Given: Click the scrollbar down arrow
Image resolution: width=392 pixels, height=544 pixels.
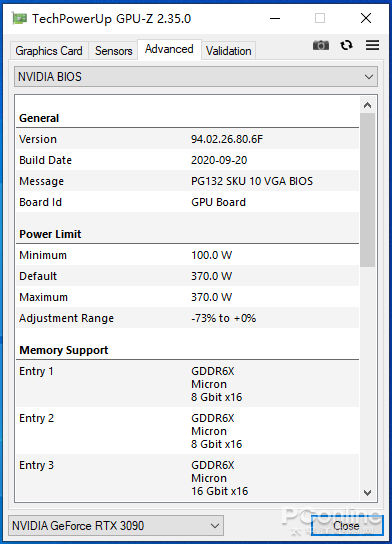Looking at the screenshot, I should 367,492.
